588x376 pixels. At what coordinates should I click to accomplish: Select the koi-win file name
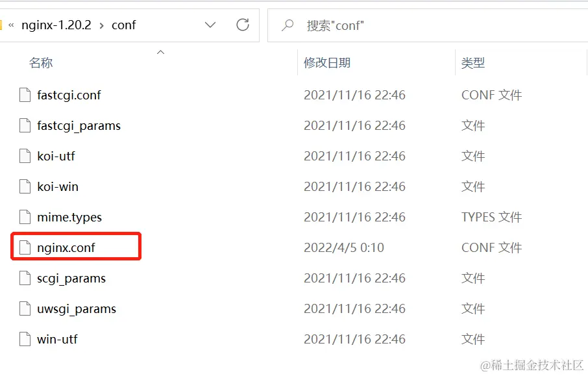click(58, 186)
